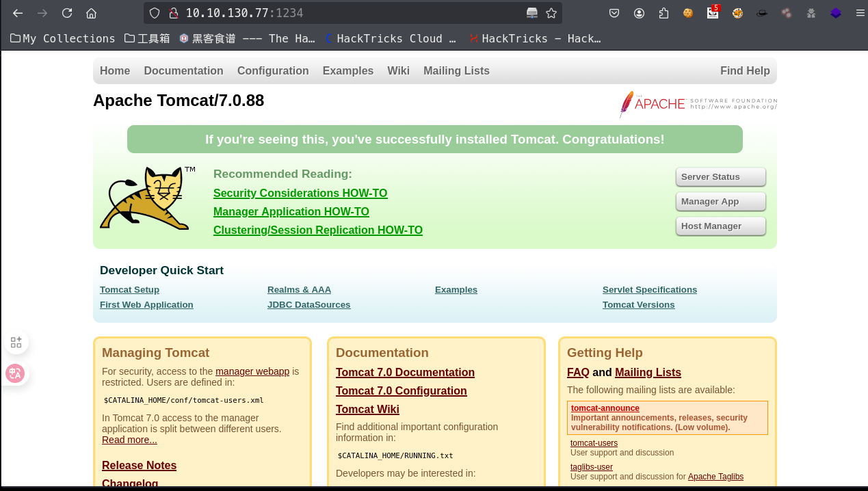Select Home in the Tomcat navigation bar

click(115, 70)
